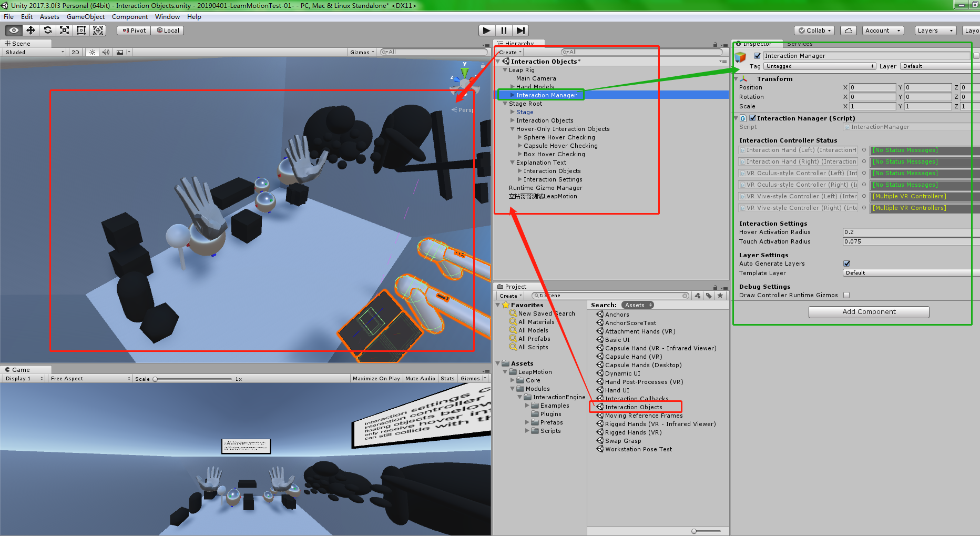Open the GameObject menu

tap(85, 16)
